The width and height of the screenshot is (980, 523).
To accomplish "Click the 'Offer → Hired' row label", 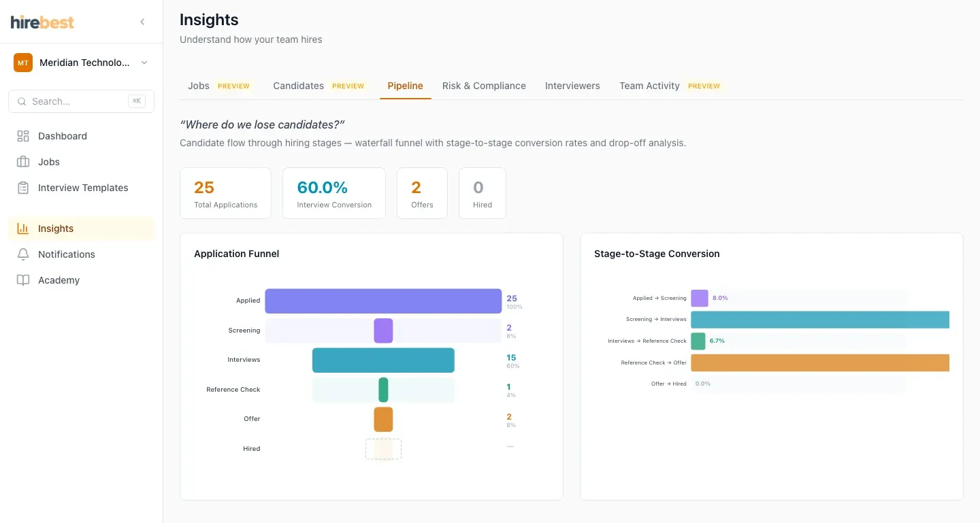I will tap(669, 384).
